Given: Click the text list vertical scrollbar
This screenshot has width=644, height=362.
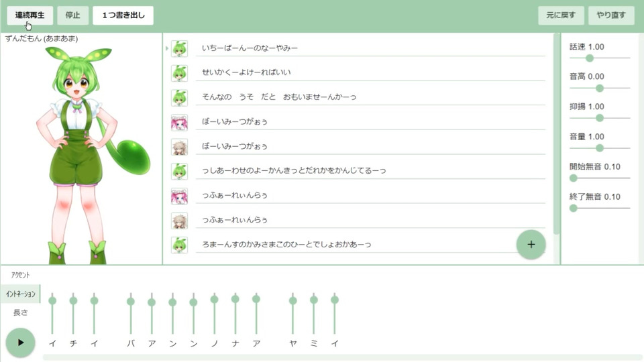Looking at the screenshot, I should [x=557, y=135].
